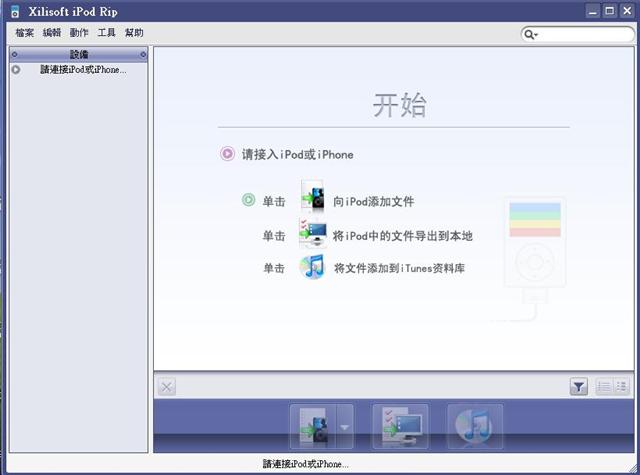This screenshot has height=475, width=640.
Task: Click the delete X button above toolbar
Action: [167, 387]
